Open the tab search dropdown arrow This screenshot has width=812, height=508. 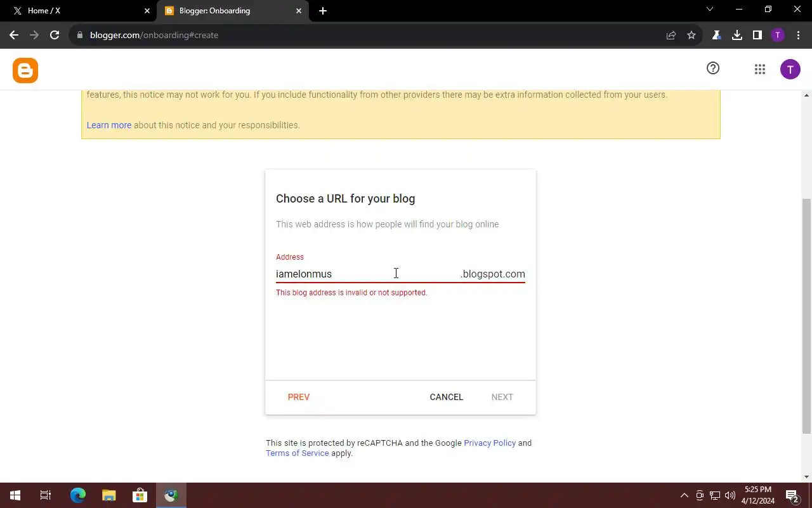710,10
